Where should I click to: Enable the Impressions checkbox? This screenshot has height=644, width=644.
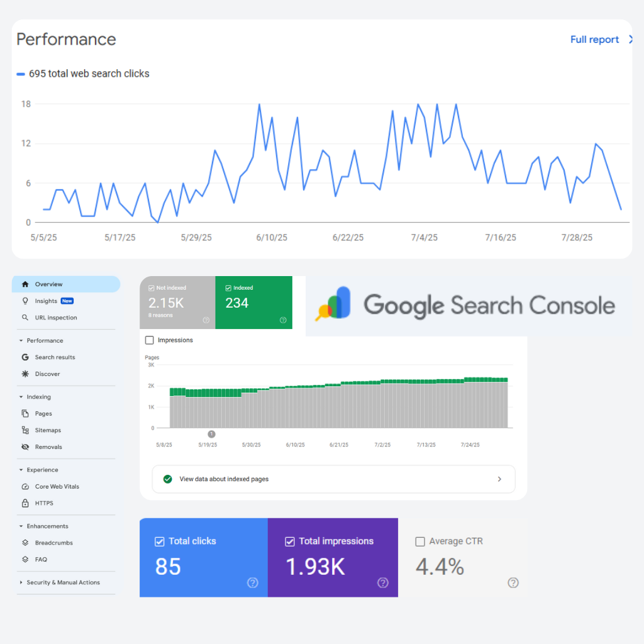(x=150, y=340)
